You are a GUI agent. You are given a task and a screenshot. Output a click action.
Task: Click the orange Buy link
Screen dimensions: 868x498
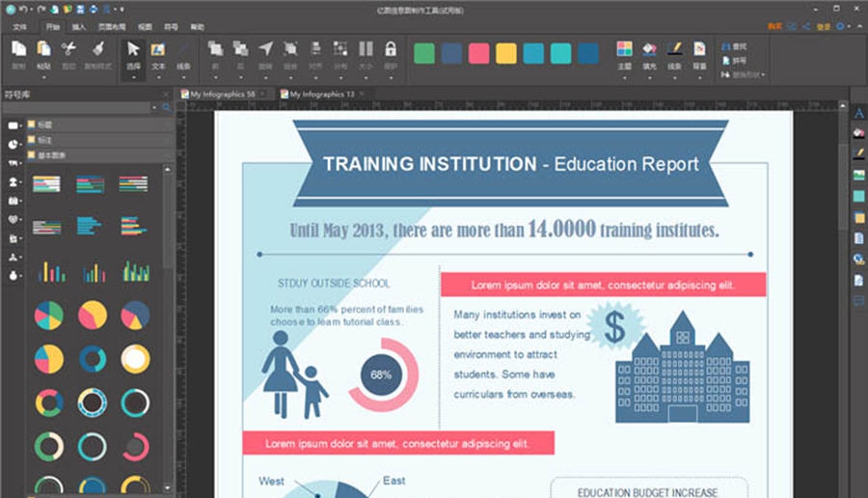pos(774,27)
